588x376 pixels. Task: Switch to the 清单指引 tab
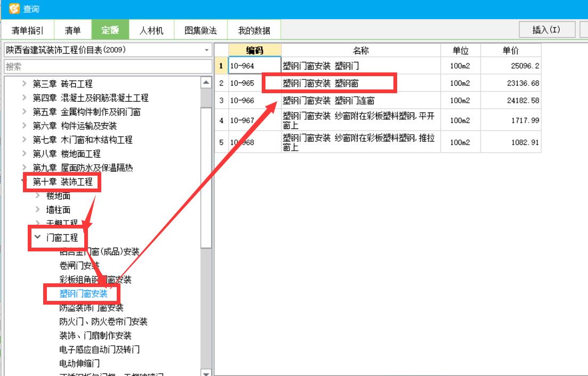(x=27, y=30)
